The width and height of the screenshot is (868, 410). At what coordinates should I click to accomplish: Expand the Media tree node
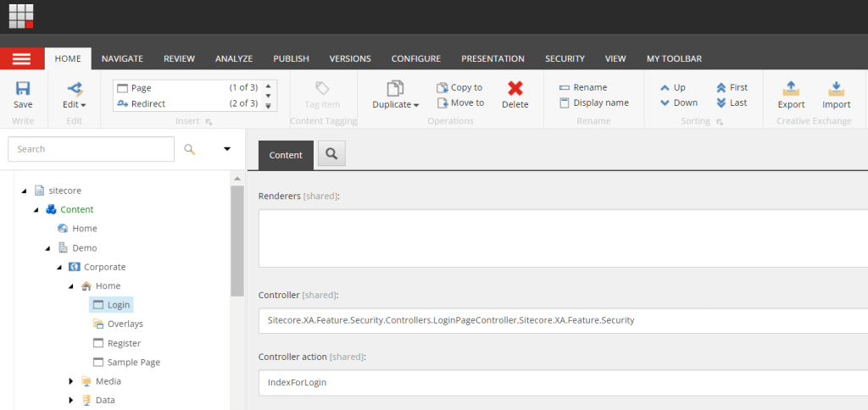tap(72, 381)
